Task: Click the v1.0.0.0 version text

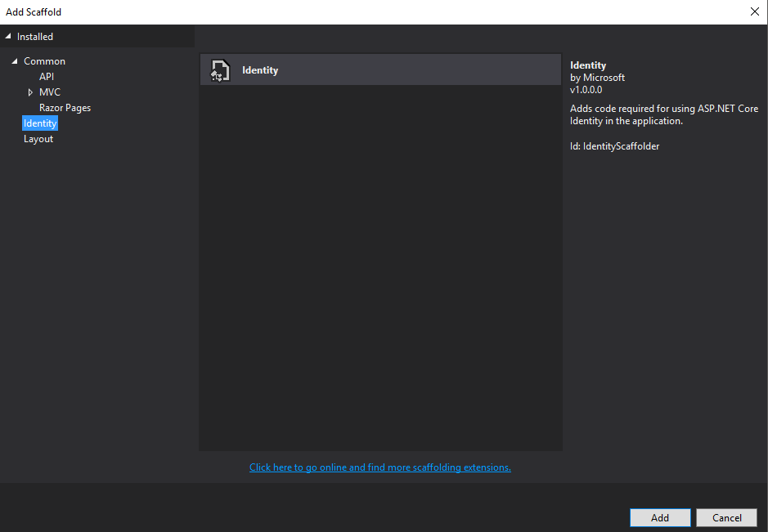Action: [586, 90]
